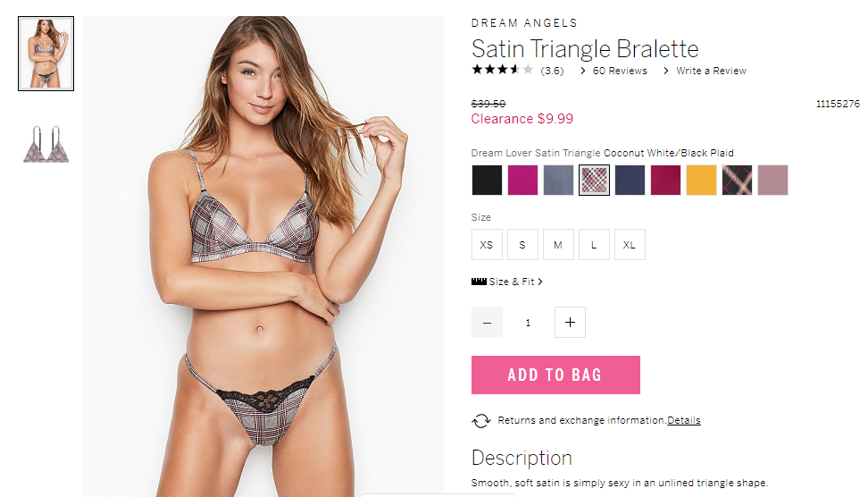
Task: Open the Write a Review link
Action: coord(712,71)
